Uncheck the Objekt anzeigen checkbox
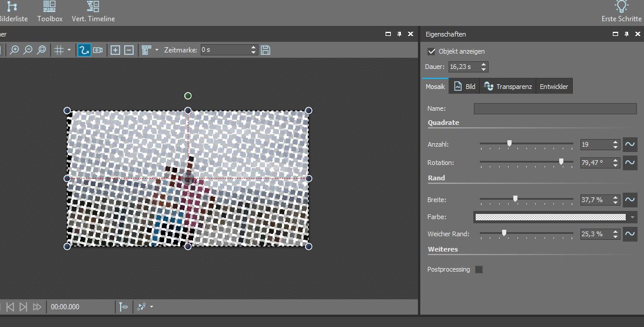Image resolution: width=644 pixels, height=327 pixels. click(x=431, y=51)
